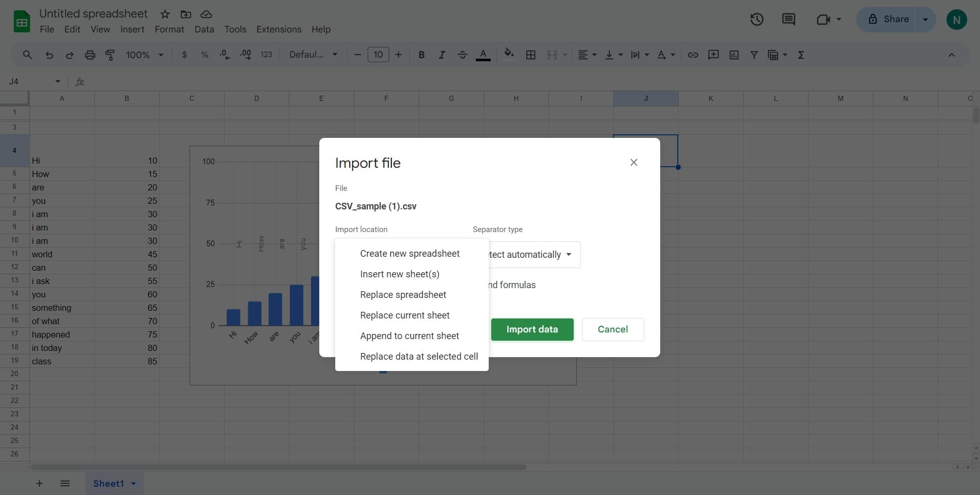Toggle italic formatting

pyautogui.click(x=441, y=55)
